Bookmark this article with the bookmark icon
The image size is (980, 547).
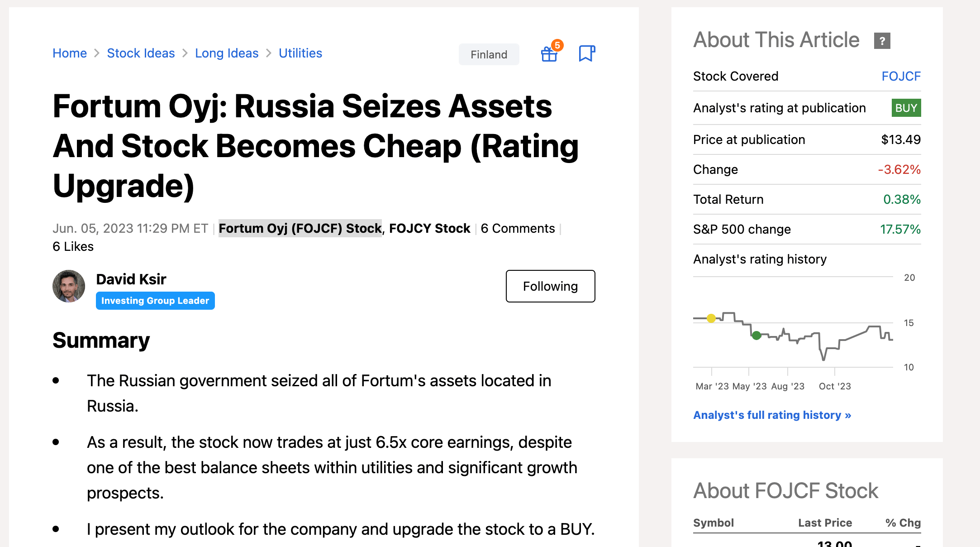(x=586, y=53)
